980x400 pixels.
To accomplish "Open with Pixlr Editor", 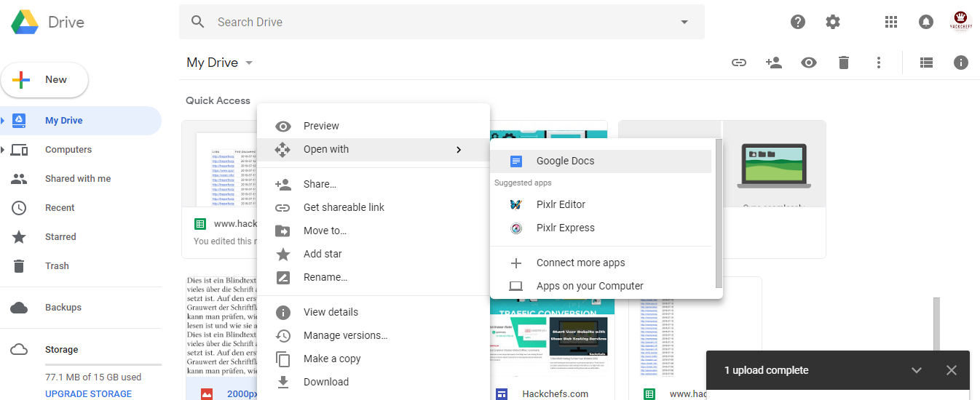I will click(x=601, y=205).
